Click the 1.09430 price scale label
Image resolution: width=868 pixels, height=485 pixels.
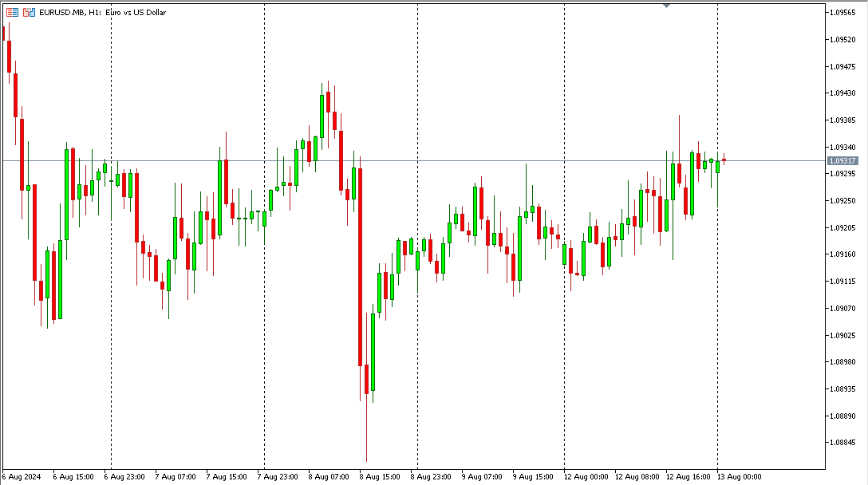(842, 93)
